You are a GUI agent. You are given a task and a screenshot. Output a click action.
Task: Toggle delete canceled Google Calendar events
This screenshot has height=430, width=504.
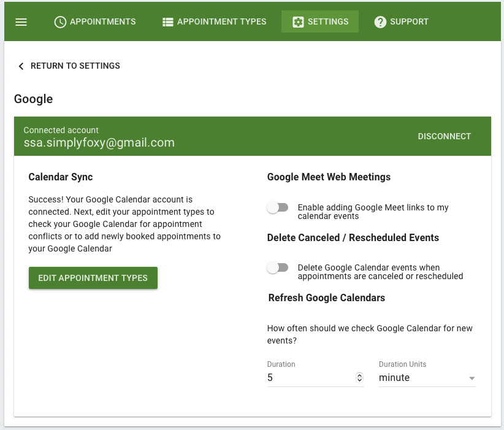(x=278, y=267)
